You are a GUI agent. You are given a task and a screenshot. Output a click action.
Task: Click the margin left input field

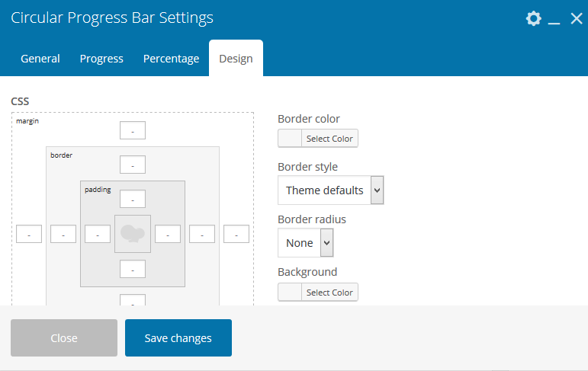coord(29,234)
